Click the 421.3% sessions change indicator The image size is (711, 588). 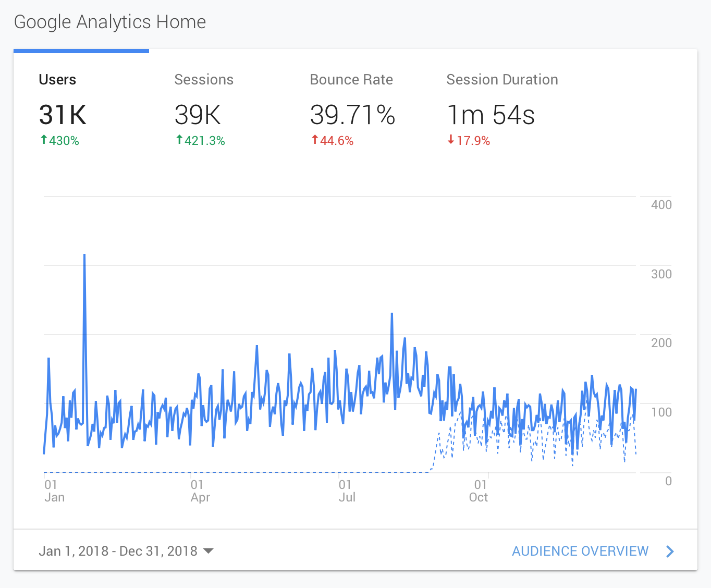coord(201,141)
